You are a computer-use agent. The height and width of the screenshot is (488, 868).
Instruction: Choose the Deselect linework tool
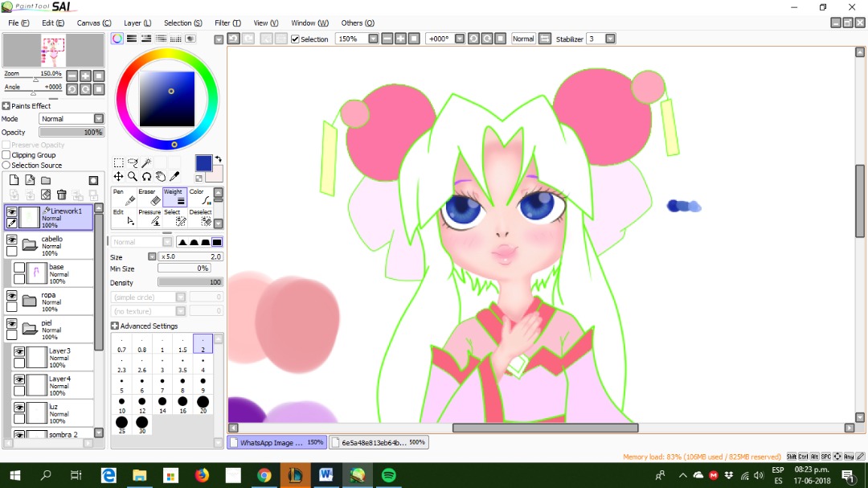pyautogui.click(x=200, y=218)
